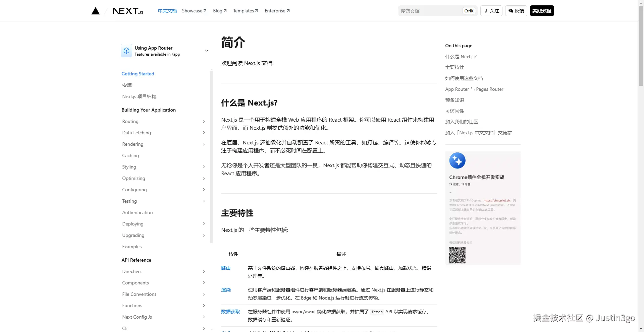Click the 关注 follow button
The image size is (644, 332).
pos(491,11)
